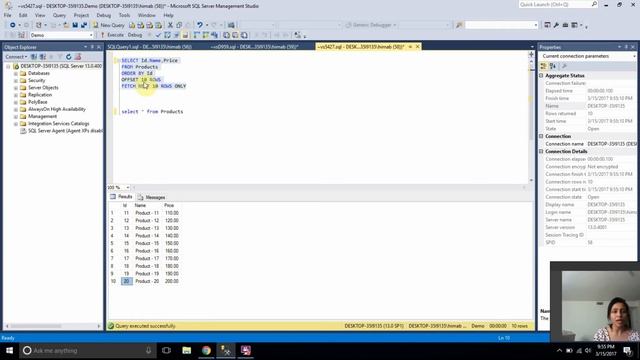Open File Explorer from taskbar
Image resolution: width=640 pixels, height=360 pixels.
[x=187, y=350]
